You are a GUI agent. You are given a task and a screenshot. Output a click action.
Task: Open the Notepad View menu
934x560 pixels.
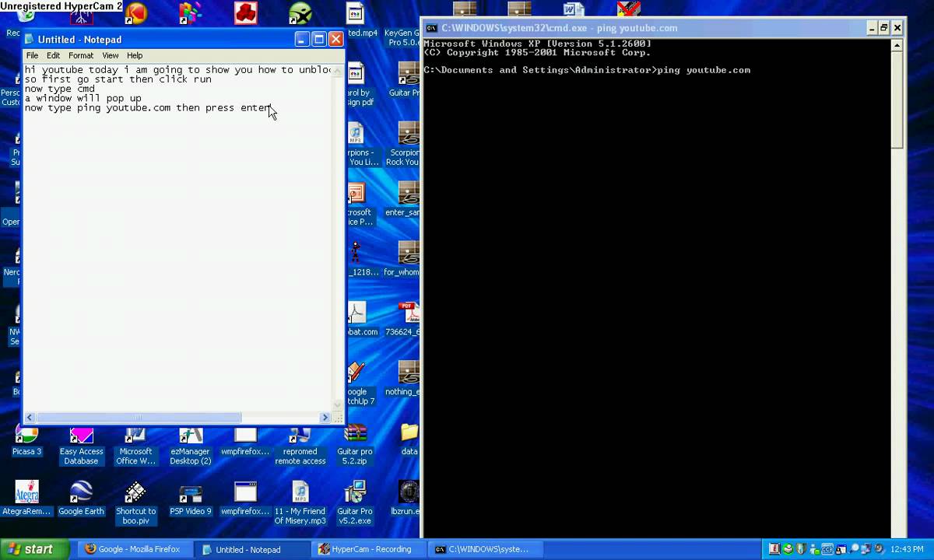point(111,55)
